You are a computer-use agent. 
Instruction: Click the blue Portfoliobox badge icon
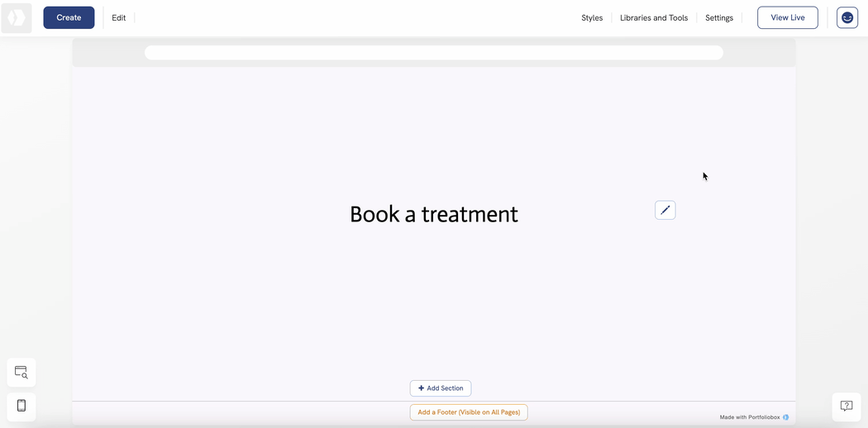[x=786, y=417]
